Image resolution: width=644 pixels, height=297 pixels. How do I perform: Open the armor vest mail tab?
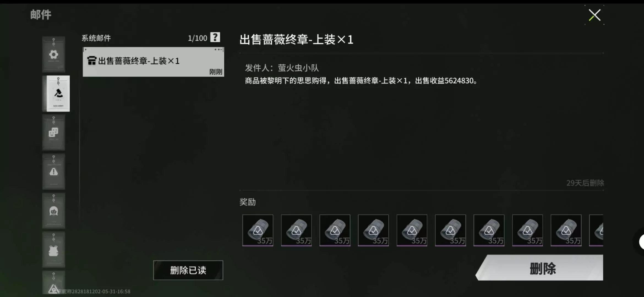(x=54, y=250)
